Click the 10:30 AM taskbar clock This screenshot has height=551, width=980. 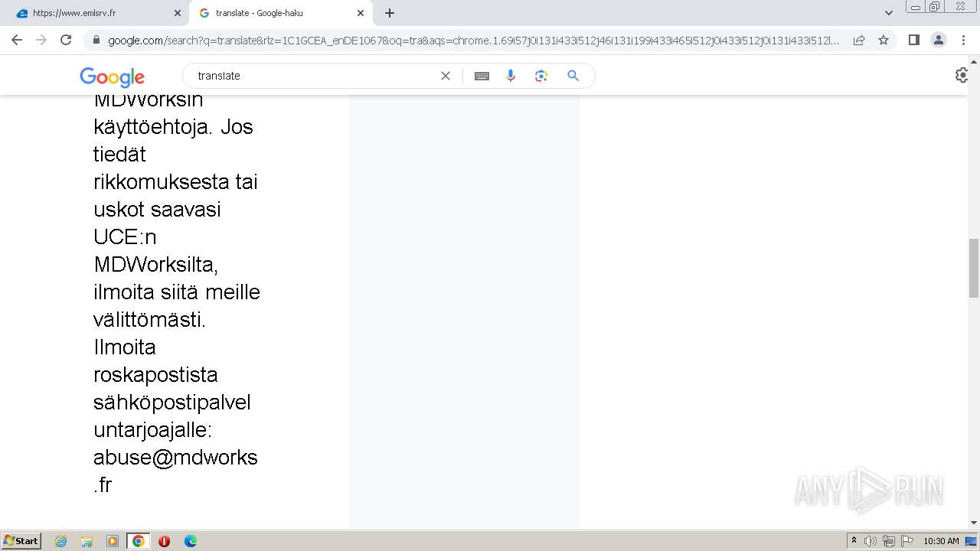(941, 541)
